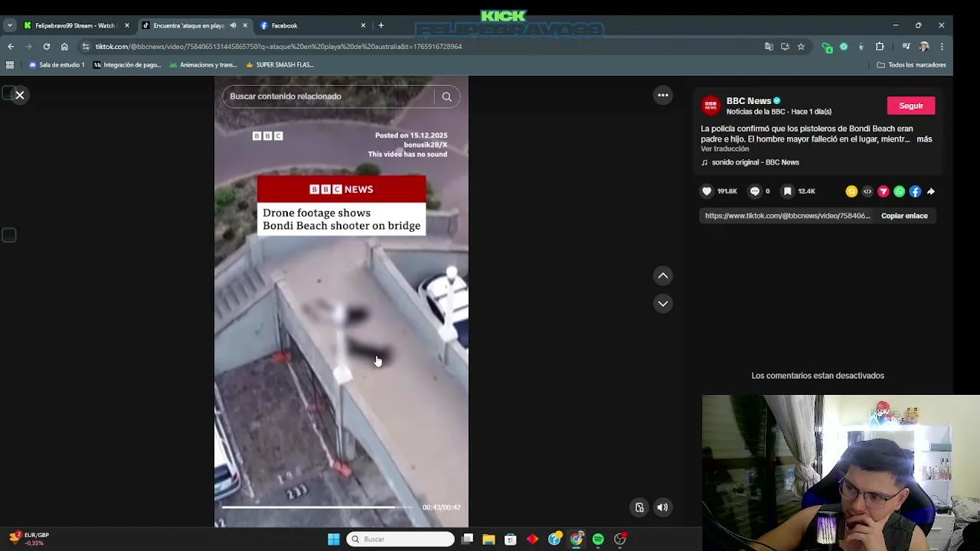Open the Chrome profile avatar

pyautogui.click(x=924, y=47)
